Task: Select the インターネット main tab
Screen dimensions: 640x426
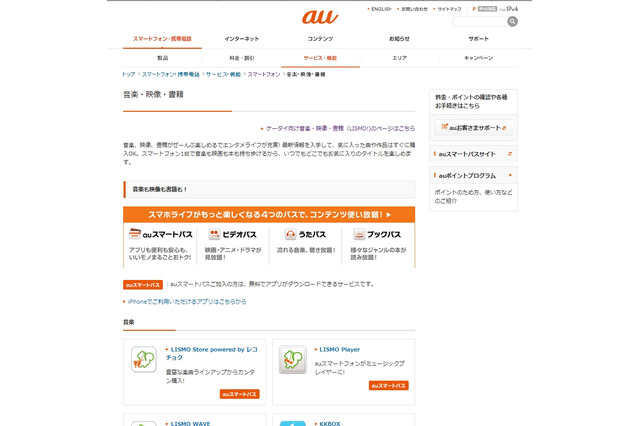Action: click(241, 39)
